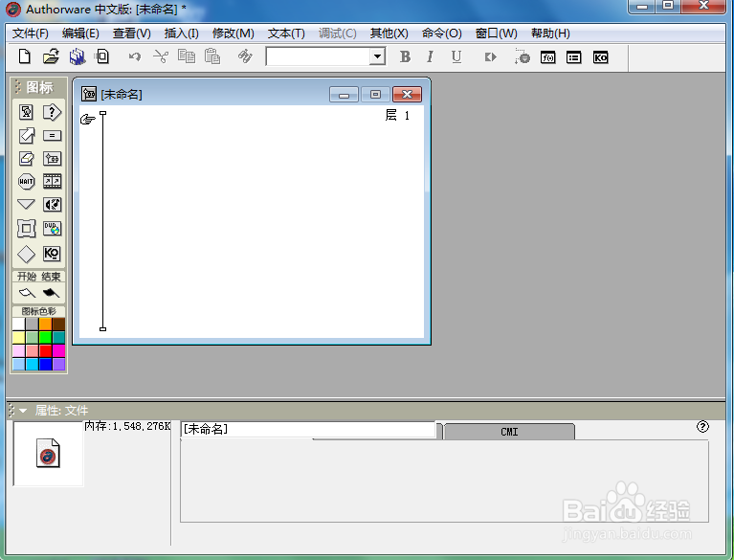Open the 文件(F) menu

(x=31, y=34)
